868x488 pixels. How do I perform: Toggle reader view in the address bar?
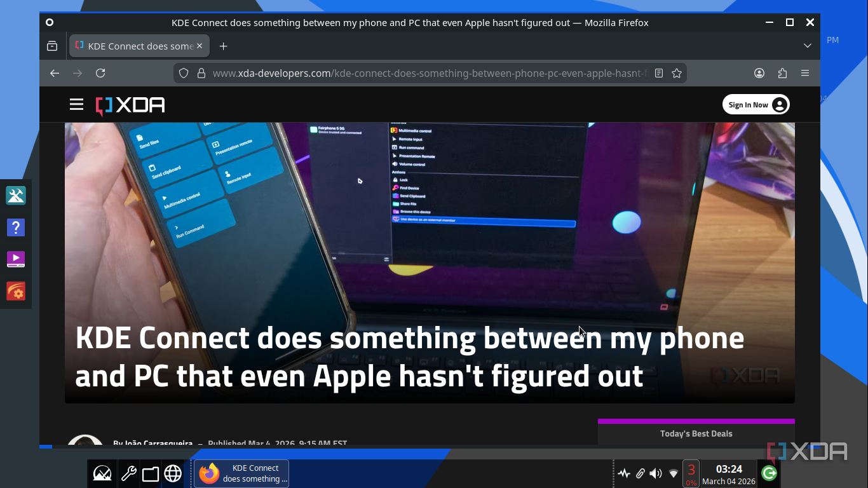pyautogui.click(x=659, y=73)
